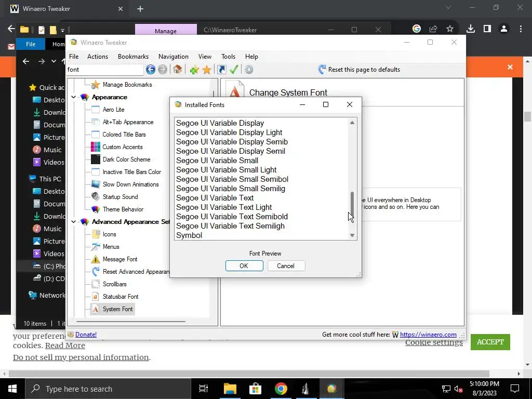The width and height of the screenshot is (532, 399).
Task: Click the export shortcut arrow icon
Action: pyautogui.click(x=221, y=70)
